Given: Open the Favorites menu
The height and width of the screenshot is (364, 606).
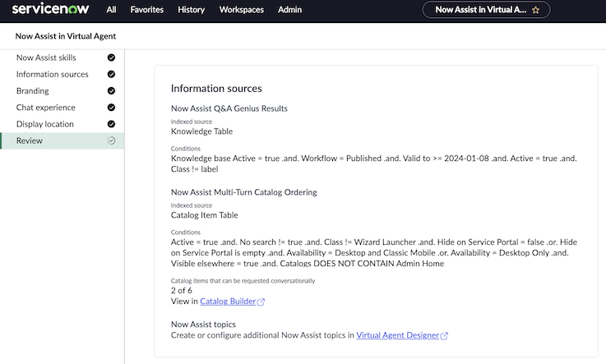Looking at the screenshot, I should (147, 10).
